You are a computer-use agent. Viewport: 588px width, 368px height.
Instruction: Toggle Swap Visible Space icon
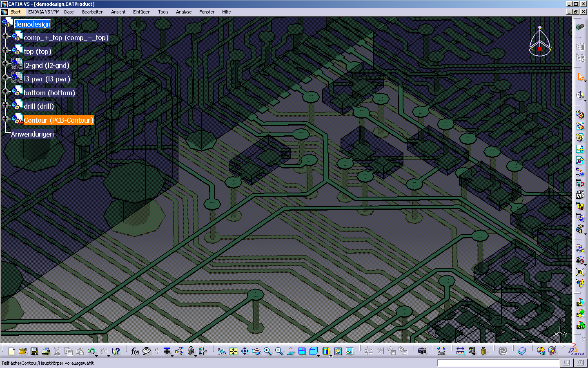coord(349,351)
